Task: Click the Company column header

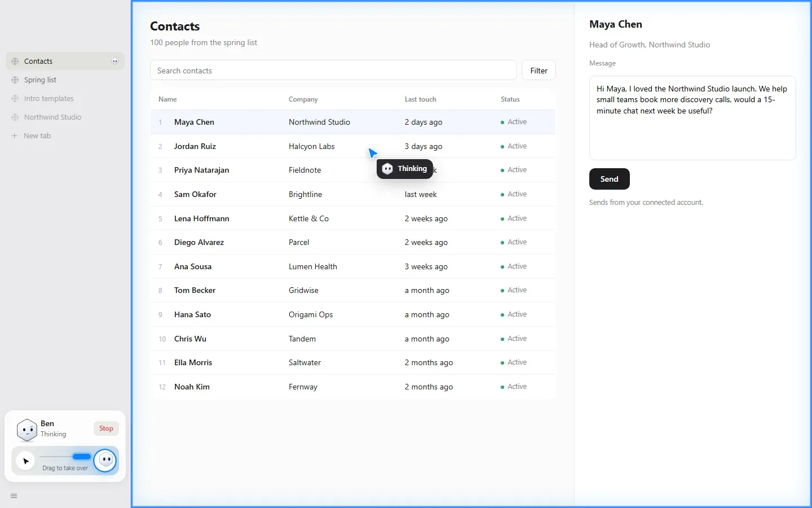Action: tap(303, 99)
